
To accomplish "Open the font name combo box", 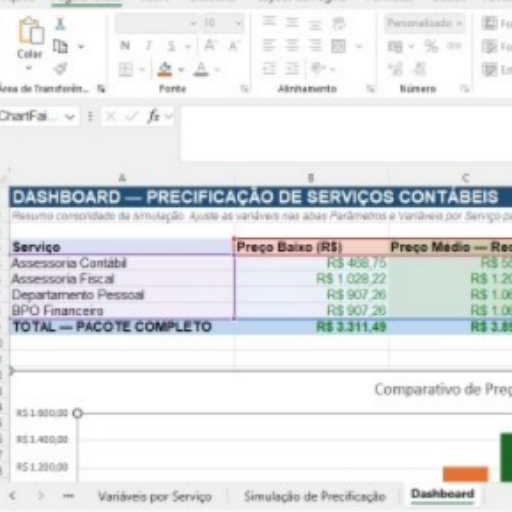I will click(x=156, y=23).
